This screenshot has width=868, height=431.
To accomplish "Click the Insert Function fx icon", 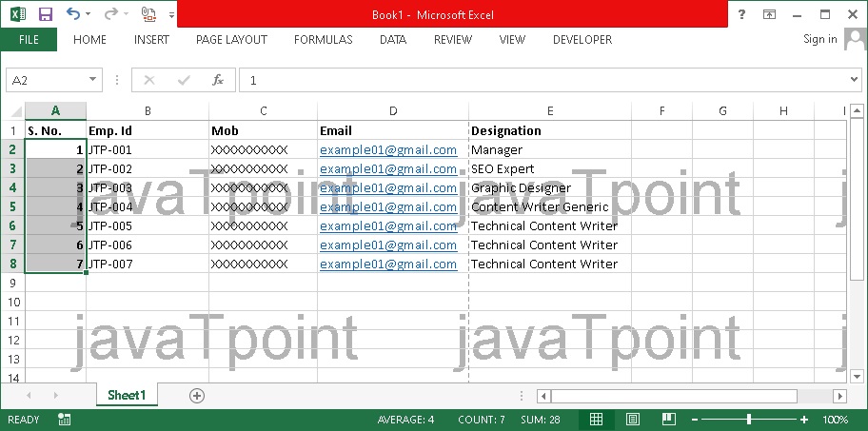I will click(218, 81).
